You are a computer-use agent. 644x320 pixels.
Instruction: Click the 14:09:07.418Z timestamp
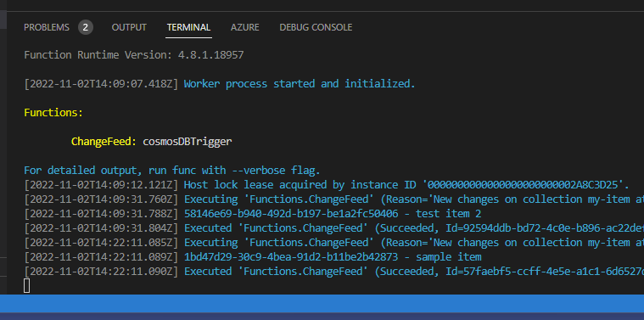(x=101, y=84)
